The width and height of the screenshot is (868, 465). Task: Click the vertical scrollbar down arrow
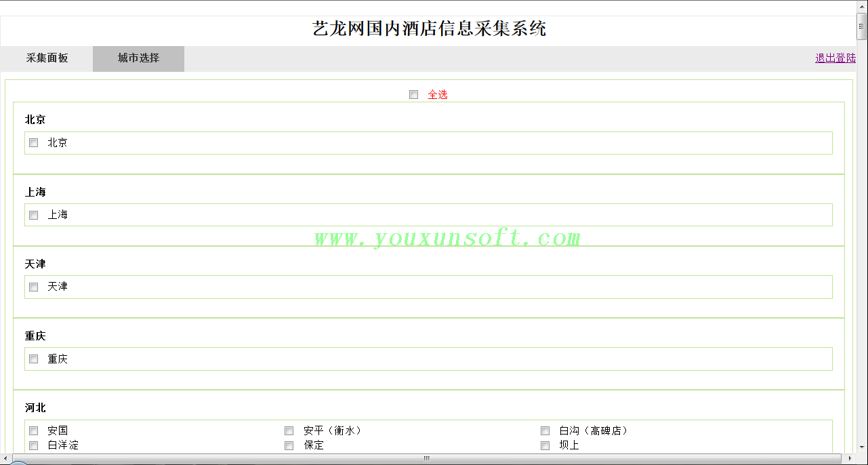click(x=862, y=447)
